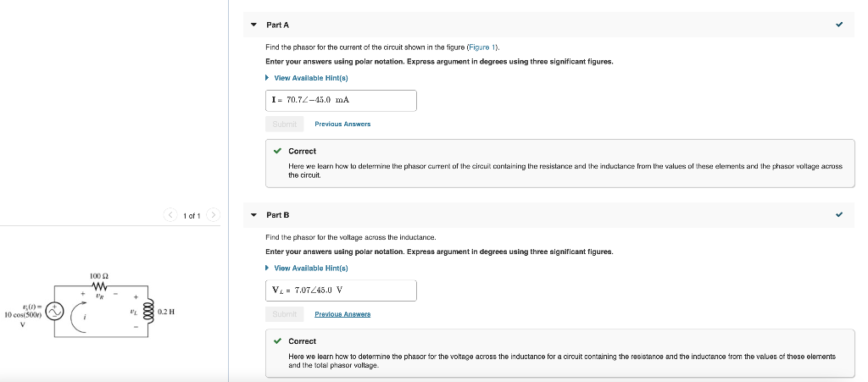Expand View Available Hint(s) under Part B
The width and height of the screenshot is (868, 382).
click(x=310, y=268)
